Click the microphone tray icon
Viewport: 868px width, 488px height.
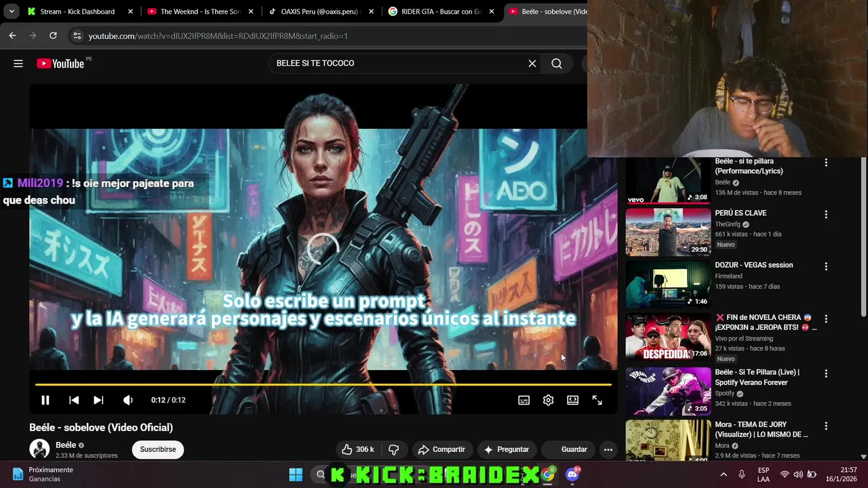(x=742, y=474)
